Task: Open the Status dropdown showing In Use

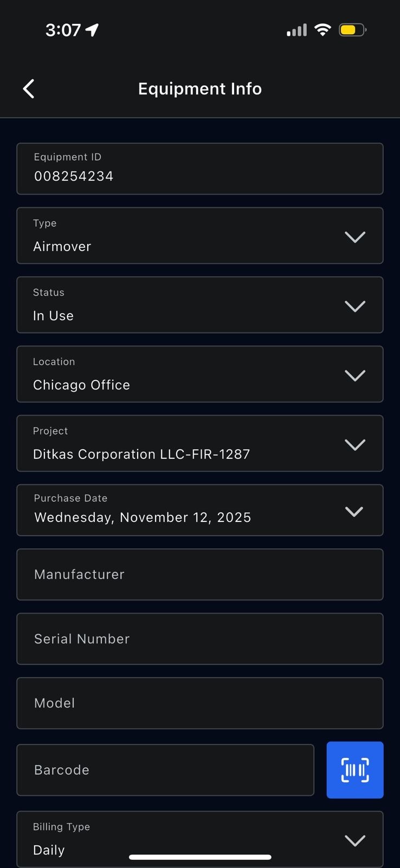Action: click(199, 305)
